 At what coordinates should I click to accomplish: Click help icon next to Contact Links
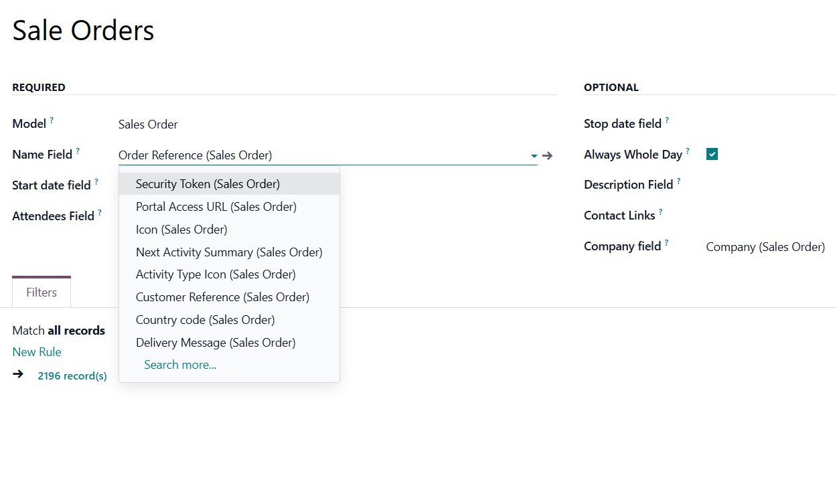point(660,212)
